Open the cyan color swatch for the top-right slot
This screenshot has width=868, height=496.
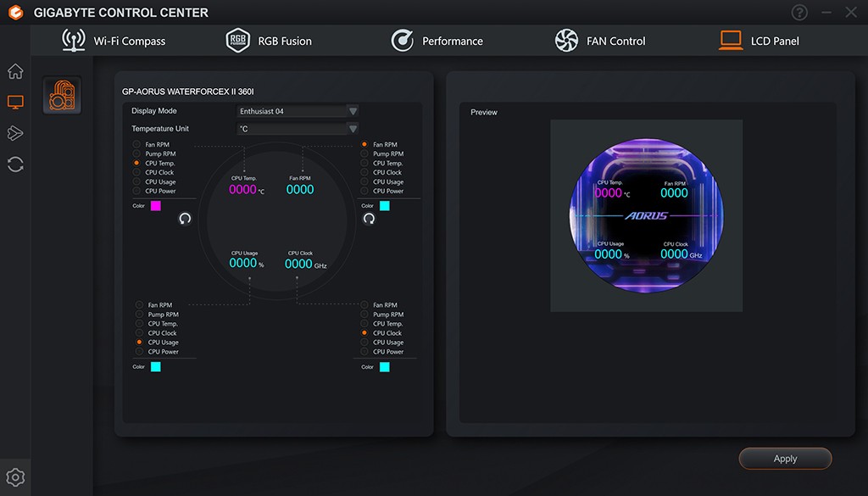coord(385,206)
